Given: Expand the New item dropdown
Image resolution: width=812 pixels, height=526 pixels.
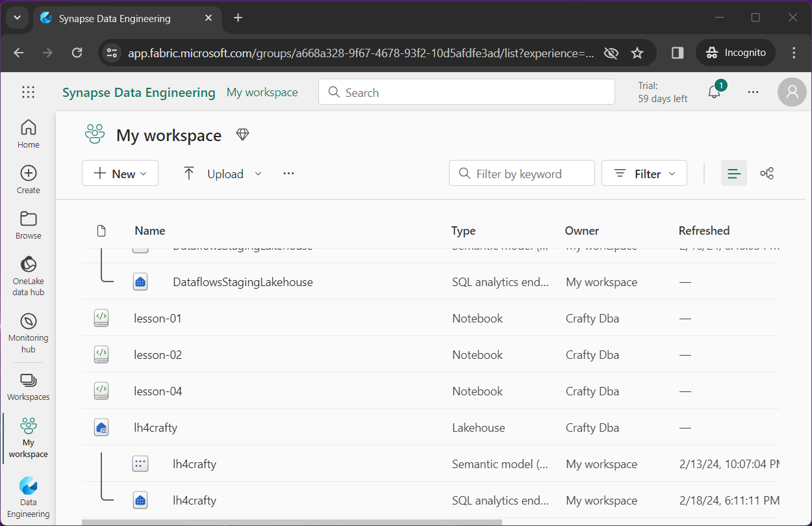Looking at the screenshot, I should pos(120,174).
